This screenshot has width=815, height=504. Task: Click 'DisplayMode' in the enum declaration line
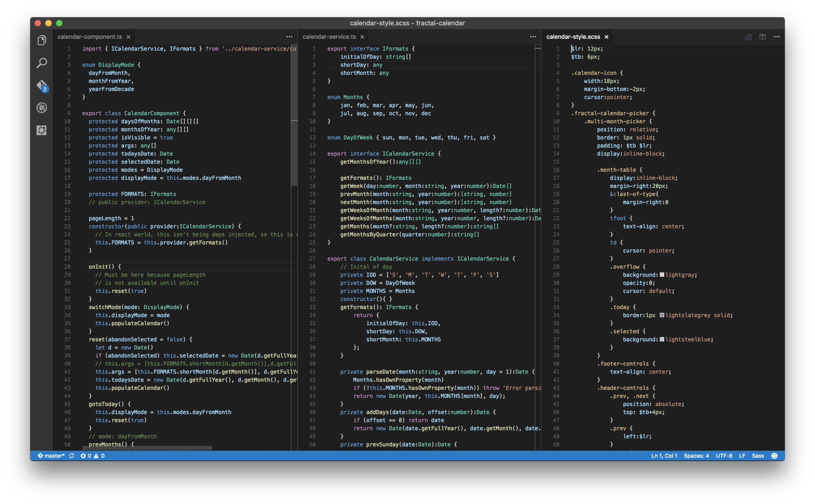[116, 65]
